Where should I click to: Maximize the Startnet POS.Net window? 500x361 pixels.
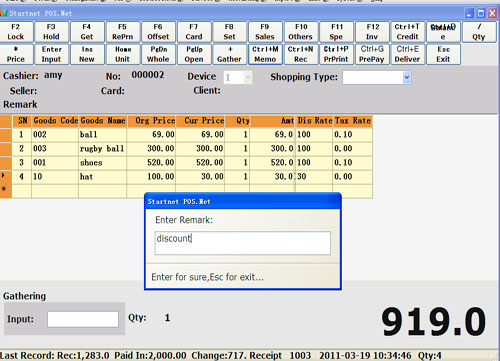pos(481,13)
